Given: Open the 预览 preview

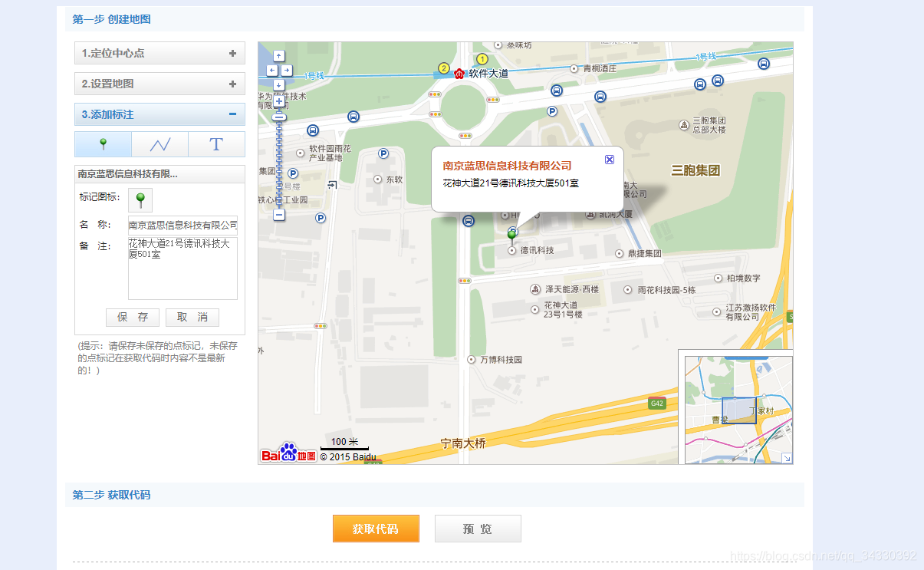Looking at the screenshot, I should click(478, 529).
